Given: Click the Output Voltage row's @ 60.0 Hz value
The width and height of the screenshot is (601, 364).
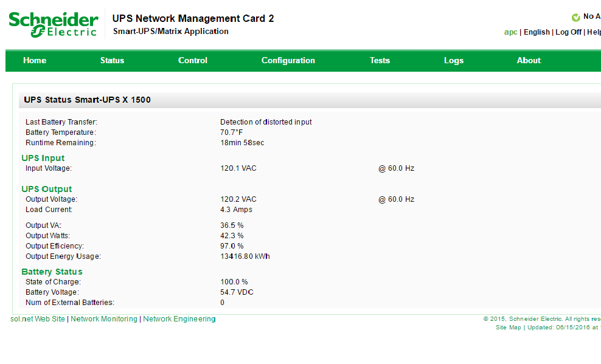Looking at the screenshot, I should pyautogui.click(x=397, y=199).
